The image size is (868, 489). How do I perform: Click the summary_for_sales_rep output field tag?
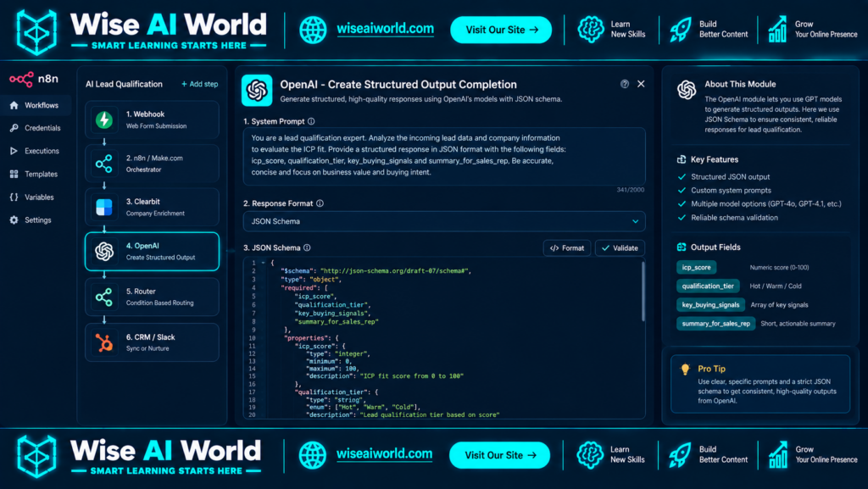tap(715, 324)
